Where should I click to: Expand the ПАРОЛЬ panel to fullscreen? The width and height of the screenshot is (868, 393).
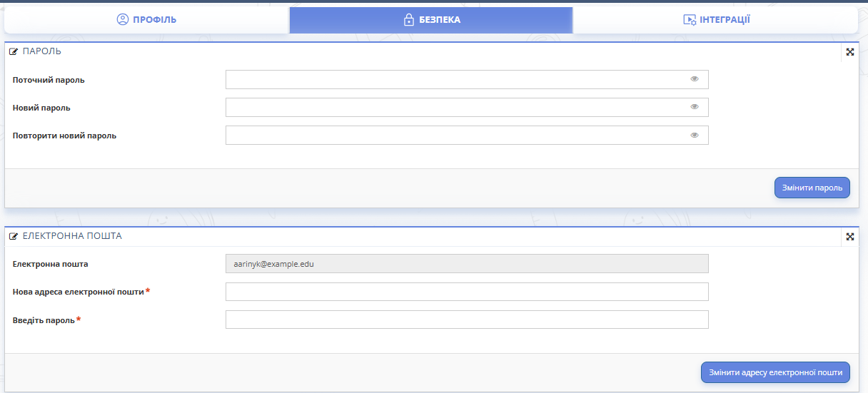(850, 52)
